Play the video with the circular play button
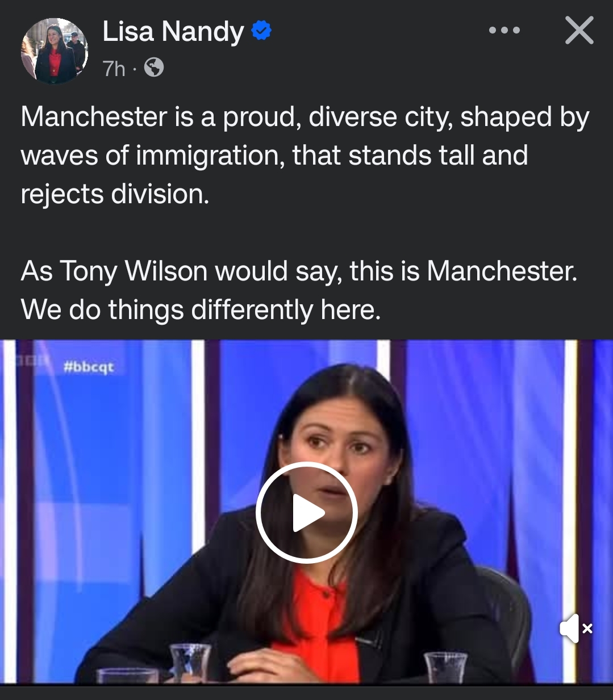613x700 pixels. 306,513
